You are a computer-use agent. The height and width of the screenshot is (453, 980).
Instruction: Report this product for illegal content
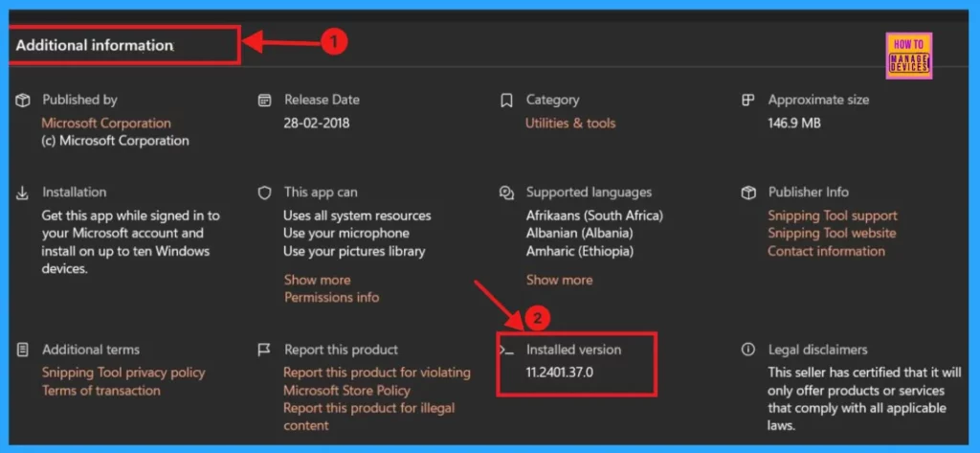[x=369, y=417]
